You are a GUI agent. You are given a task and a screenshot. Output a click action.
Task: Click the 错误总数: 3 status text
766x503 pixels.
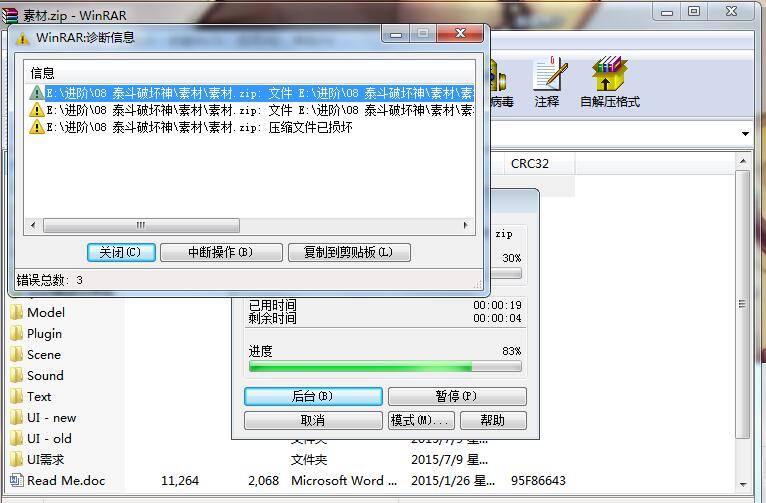[50, 280]
